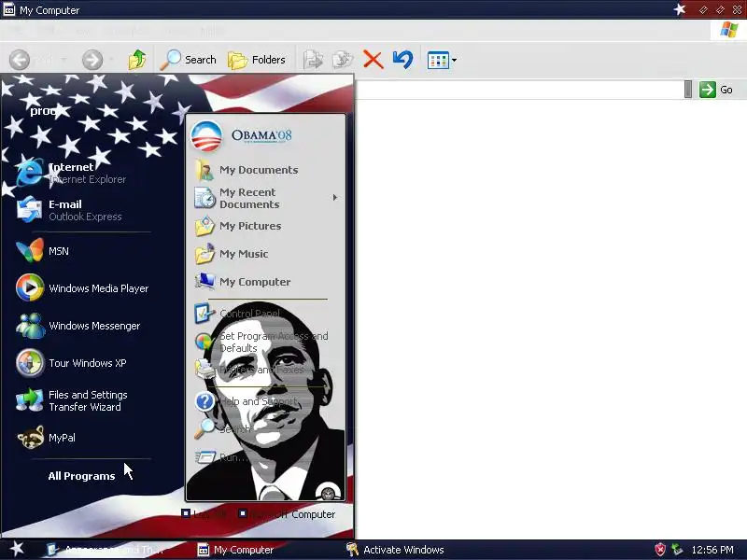Click the Forward arrow toolbar button
The image size is (747, 560).
(92, 60)
